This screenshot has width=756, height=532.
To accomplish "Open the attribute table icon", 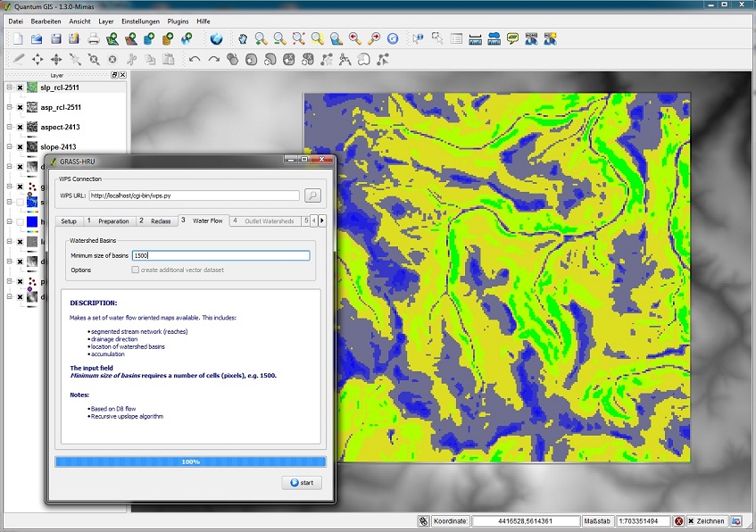I will pyautogui.click(x=456, y=38).
